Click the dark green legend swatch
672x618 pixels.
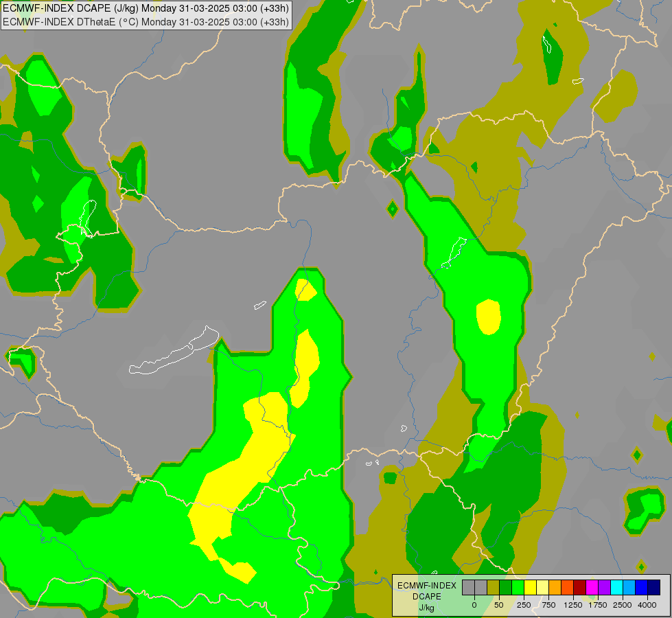click(x=506, y=587)
